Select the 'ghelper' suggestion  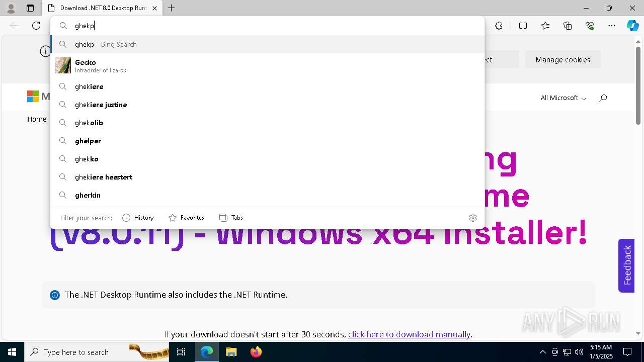(x=267, y=141)
